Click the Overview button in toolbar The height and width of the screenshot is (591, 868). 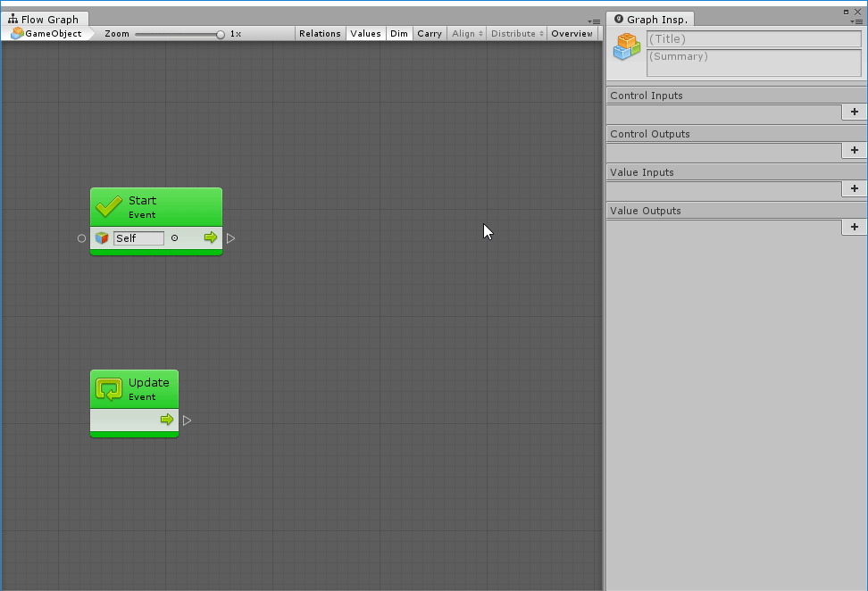pos(572,34)
